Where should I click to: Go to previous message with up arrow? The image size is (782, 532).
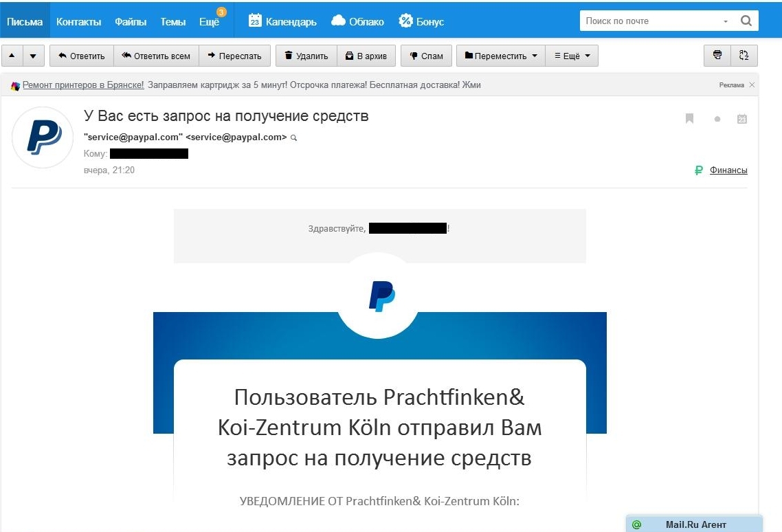tap(12, 56)
